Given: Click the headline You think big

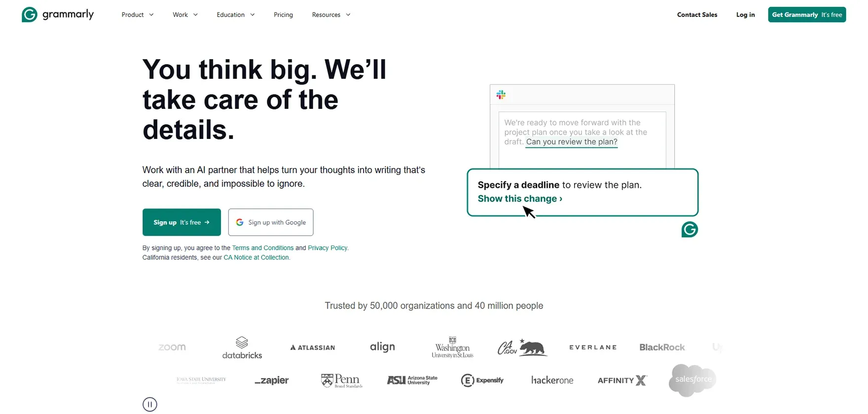Looking at the screenshot, I should [264, 100].
